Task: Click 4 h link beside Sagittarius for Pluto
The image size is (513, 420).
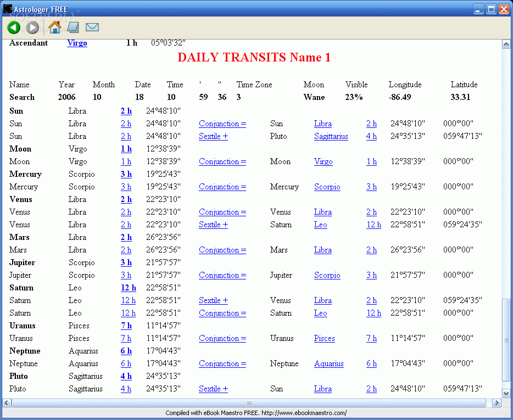Action: click(x=371, y=136)
